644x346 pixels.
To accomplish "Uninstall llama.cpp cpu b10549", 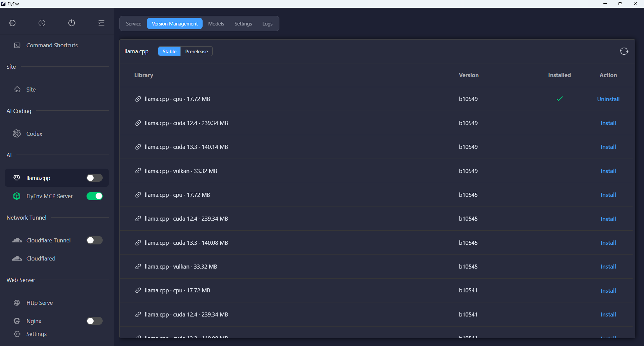I will pos(608,99).
